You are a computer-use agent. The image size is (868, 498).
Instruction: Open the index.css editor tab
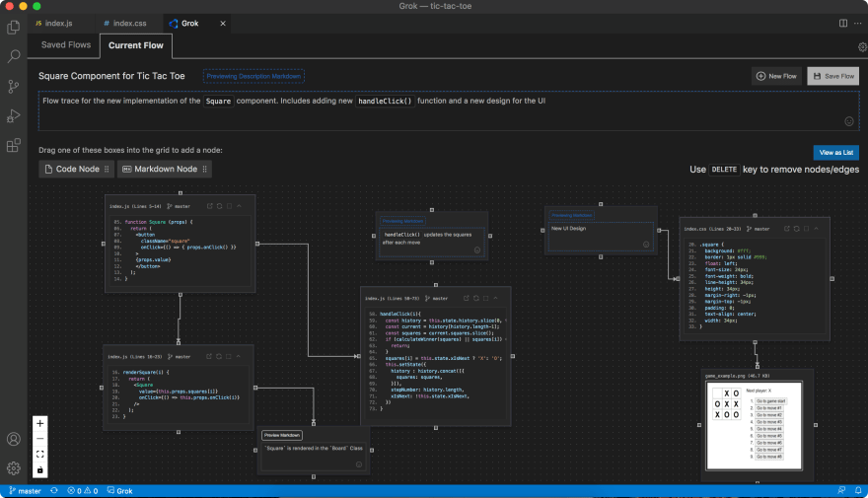(x=129, y=24)
